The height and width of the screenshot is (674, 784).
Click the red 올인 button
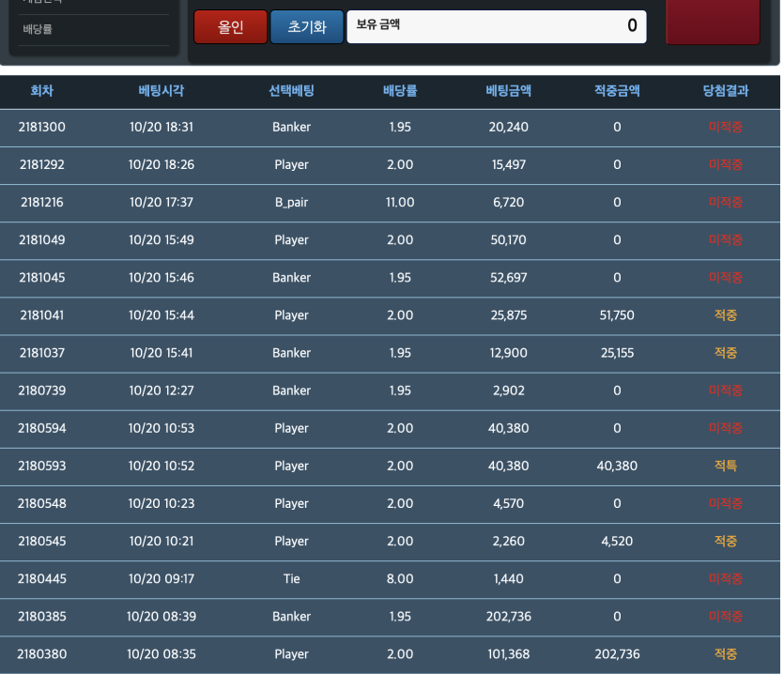pos(230,26)
